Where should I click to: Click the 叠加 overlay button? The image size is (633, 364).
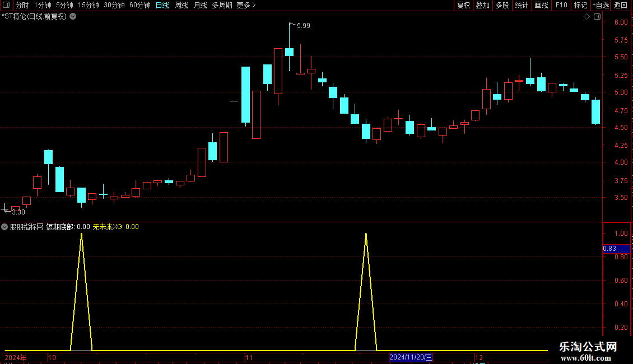click(482, 5)
